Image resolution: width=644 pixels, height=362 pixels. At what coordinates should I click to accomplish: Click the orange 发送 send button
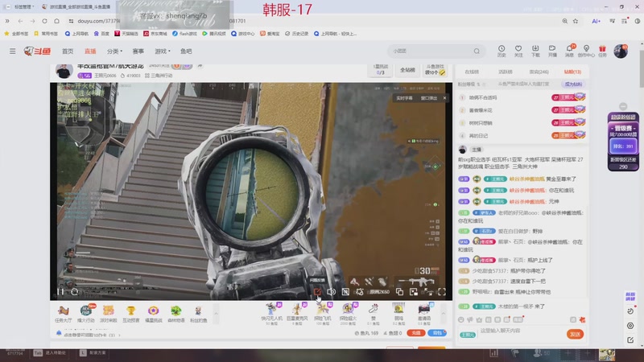pyautogui.click(x=575, y=334)
